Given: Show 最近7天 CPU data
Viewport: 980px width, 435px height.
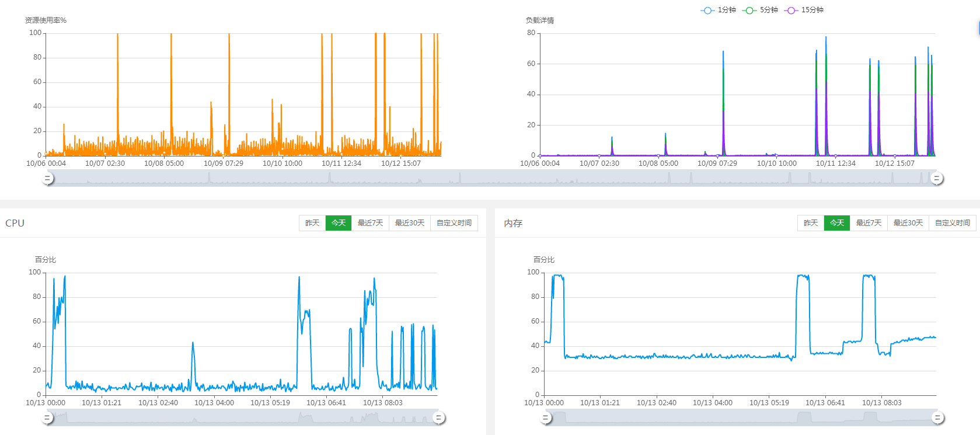Looking at the screenshot, I should tap(370, 223).
